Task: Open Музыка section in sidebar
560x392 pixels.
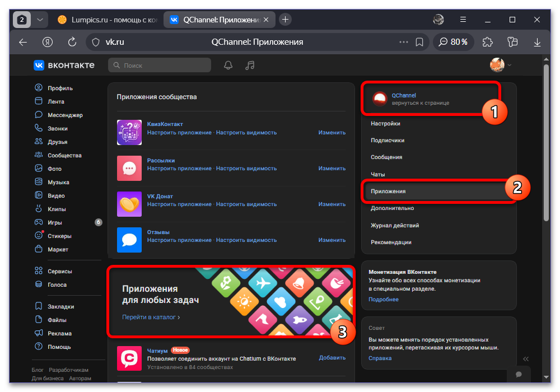Action: point(52,182)
